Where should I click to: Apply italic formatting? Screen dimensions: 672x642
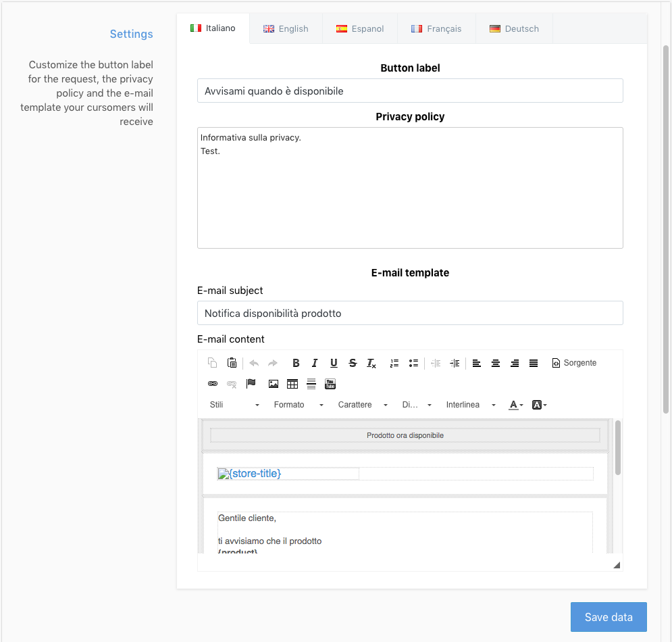click(315, 363)
